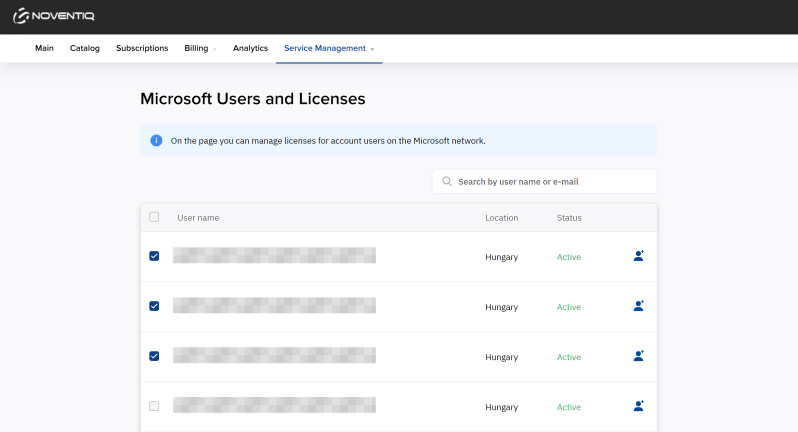Switch to the Analytics tab
798x432 pixels.
[250, 48]
